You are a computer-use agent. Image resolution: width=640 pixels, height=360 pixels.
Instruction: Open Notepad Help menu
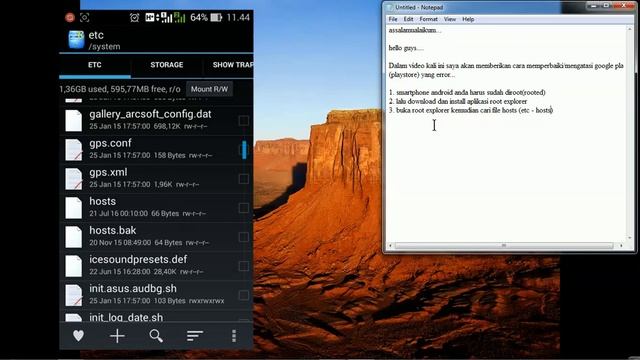pyautogui.click(x=468, y=19)
